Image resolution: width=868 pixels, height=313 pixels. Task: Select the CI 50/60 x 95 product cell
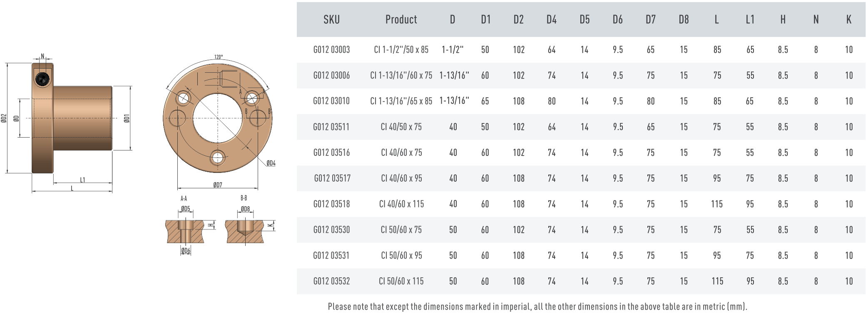tap(401, 256)
